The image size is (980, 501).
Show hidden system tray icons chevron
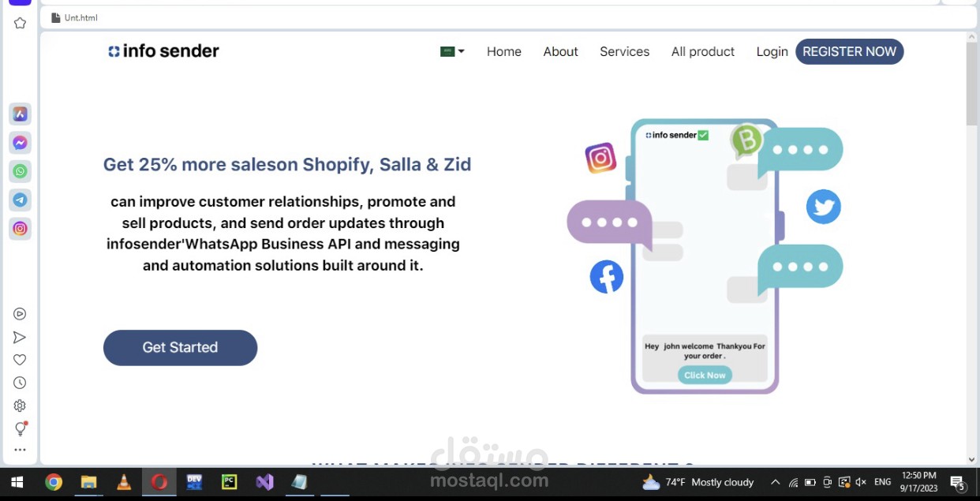(775, 482)
